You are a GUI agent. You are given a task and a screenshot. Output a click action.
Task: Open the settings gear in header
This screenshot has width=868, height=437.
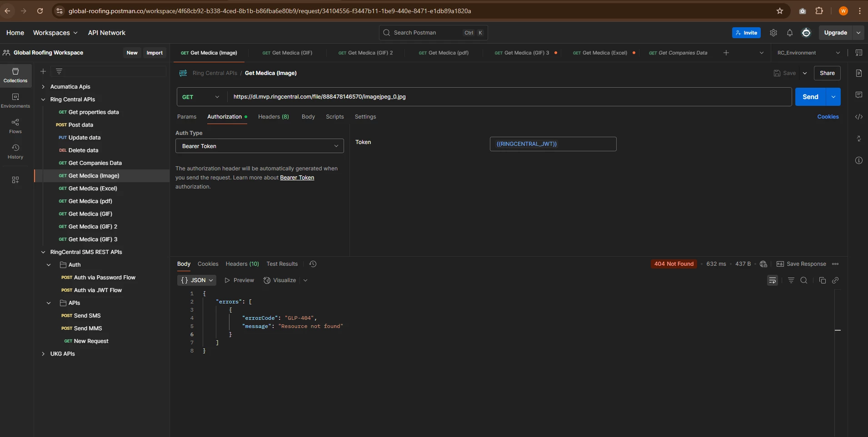[x=773, y=33]
